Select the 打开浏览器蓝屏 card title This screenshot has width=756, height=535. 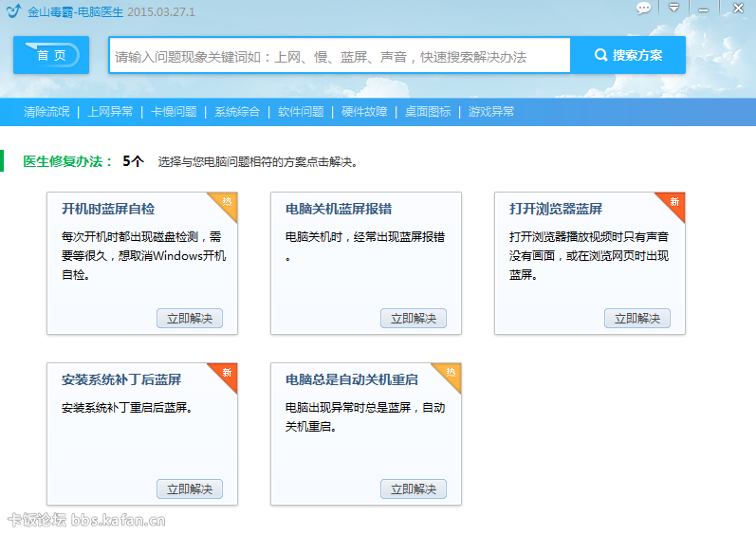556,209
